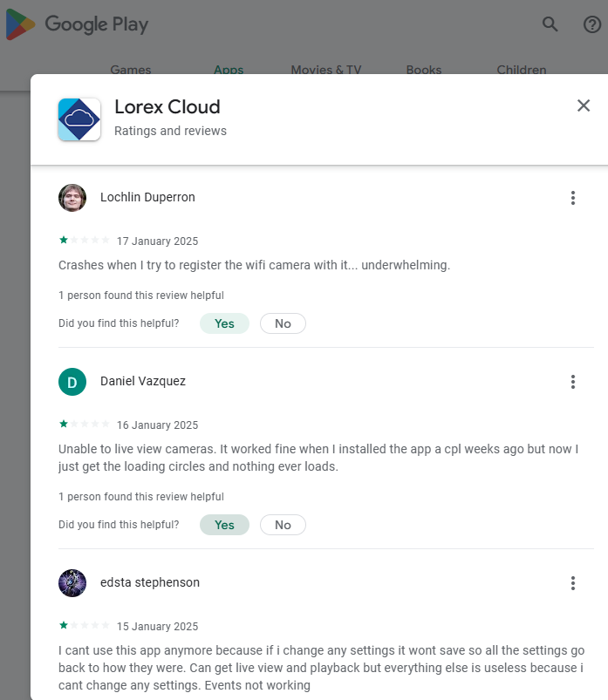Close the Lorex Cloud reviews dialog
The height and width of the screenshot is (700, 608).
584,105
